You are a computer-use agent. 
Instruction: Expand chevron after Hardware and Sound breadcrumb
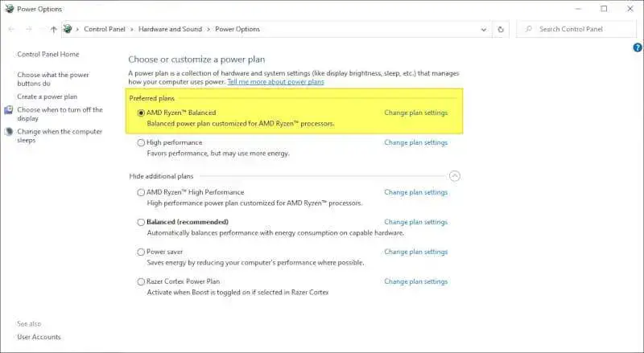pos(208,29)
